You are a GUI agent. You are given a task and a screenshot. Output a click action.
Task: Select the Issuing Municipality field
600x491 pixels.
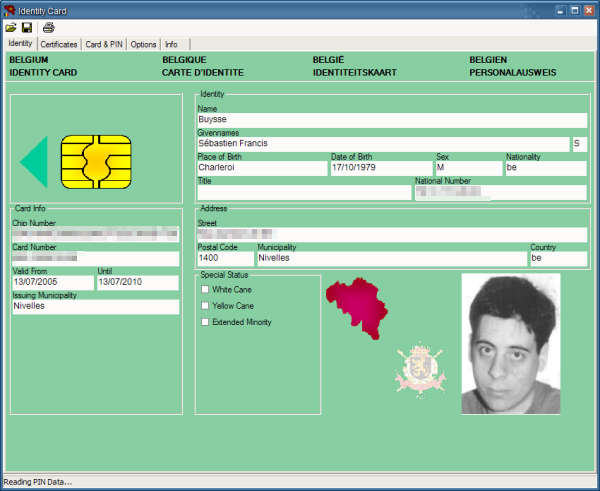(95, 307)
